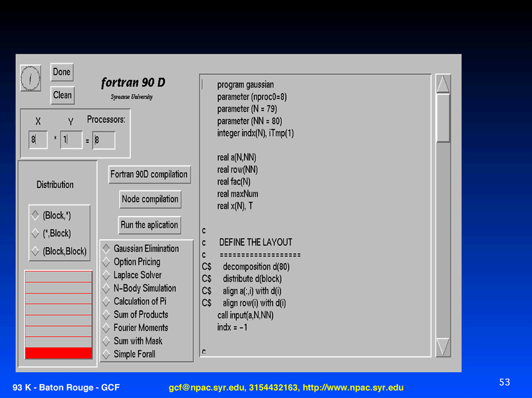This screenshot has width=532, height=398.
Task: Click the clock dial icon
Action: (31, 78)
